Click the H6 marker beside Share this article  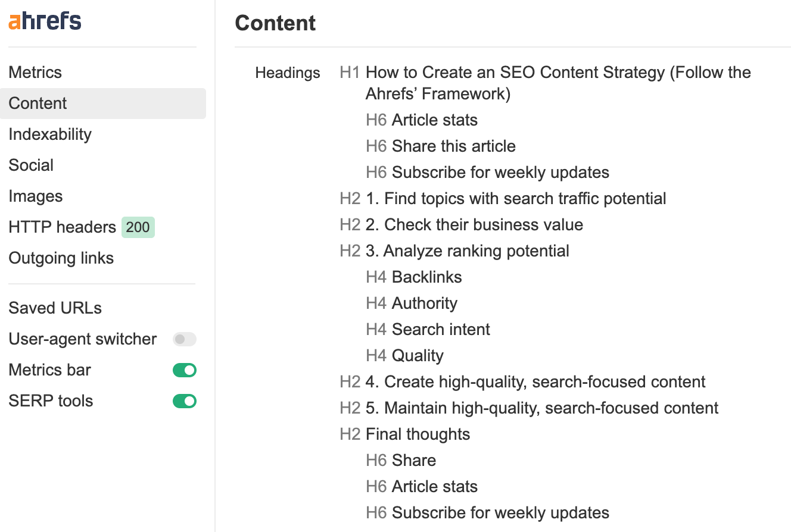[376, 146]
